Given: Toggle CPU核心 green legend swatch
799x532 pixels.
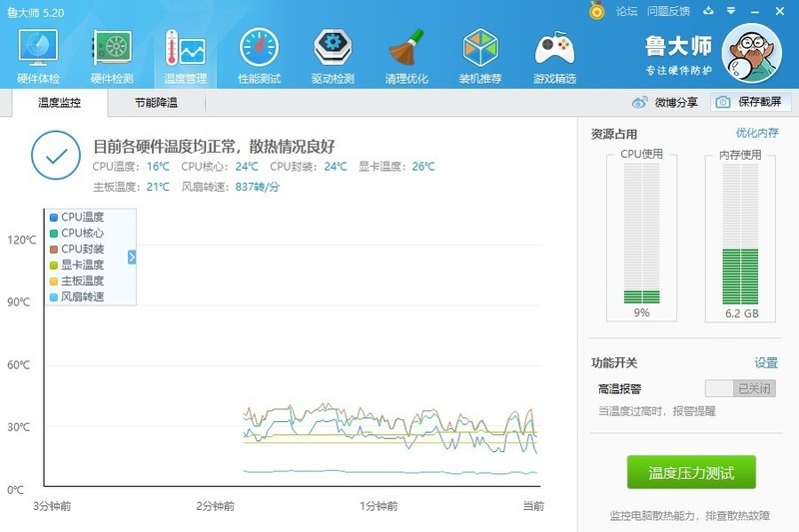Looking at the screenshot, I should pos(54,234).
